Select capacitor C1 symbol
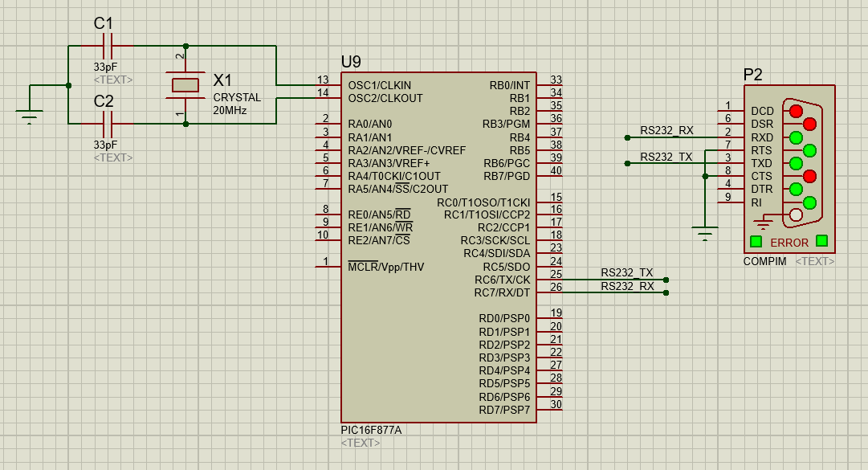This screenshot has width=868, height=470. pos(108,46)
